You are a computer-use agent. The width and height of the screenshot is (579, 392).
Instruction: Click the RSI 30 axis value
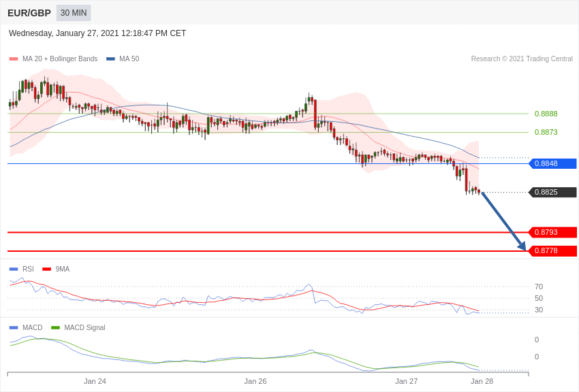pos(539,310)
